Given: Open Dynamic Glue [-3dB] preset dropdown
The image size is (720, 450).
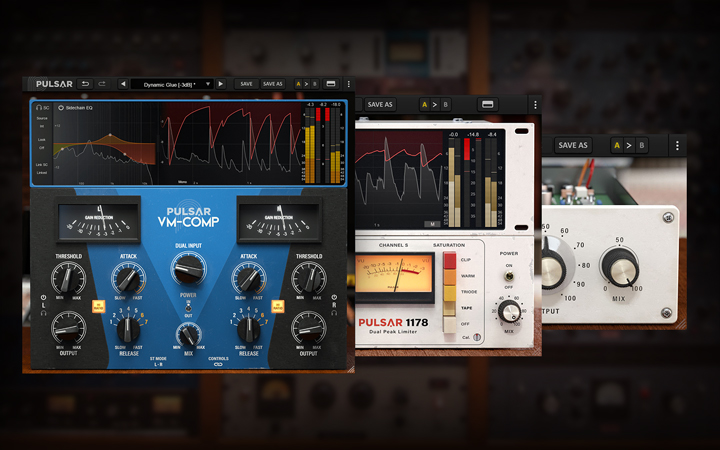Looking at the screenshot, I should [x=172, y=84].
